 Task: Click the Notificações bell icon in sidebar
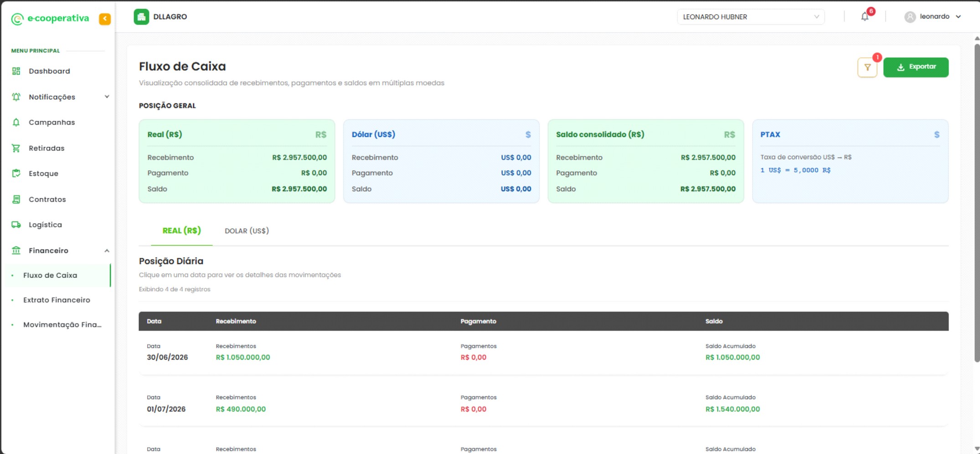tap(16, 97)
